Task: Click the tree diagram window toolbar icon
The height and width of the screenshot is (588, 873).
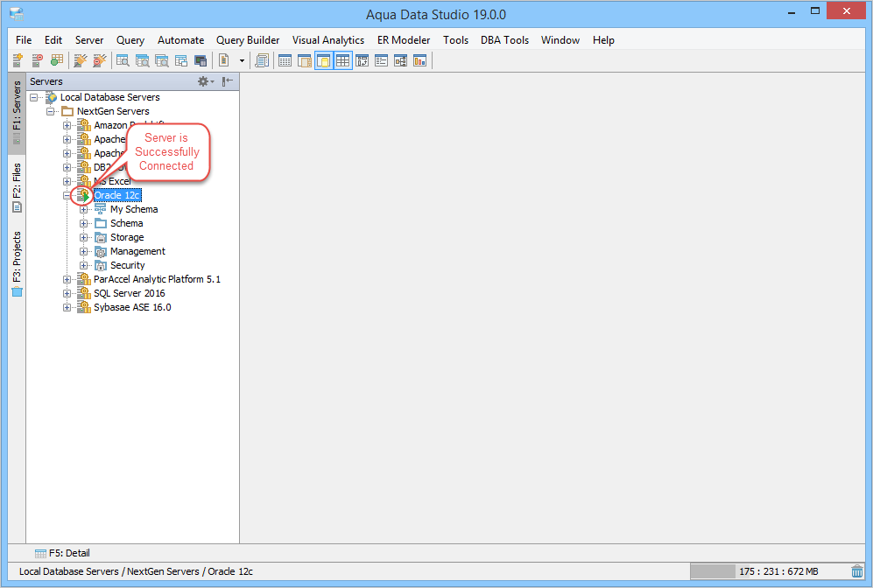Action: (401, 60)
